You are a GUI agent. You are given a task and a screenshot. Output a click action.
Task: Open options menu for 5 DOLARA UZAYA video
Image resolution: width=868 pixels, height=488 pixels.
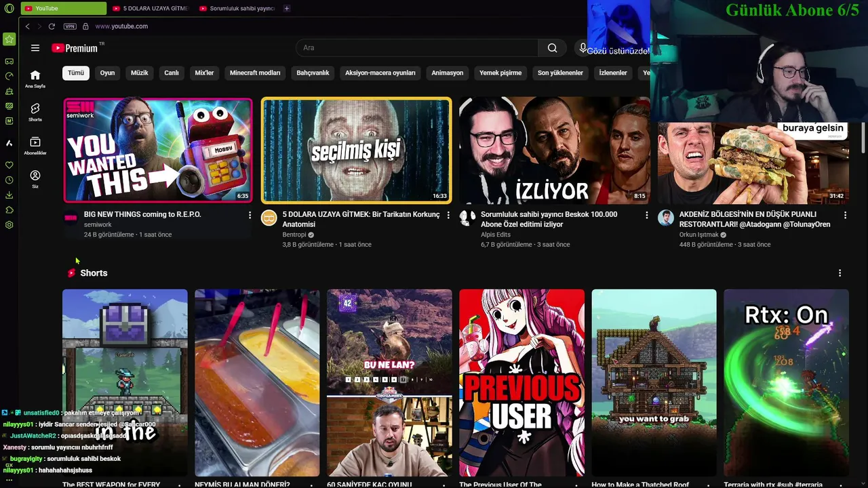(x=448, y=215)
